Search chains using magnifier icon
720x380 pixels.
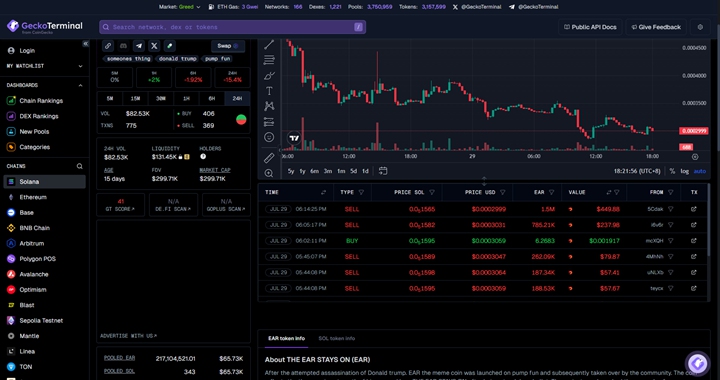[x=79, y=166]
